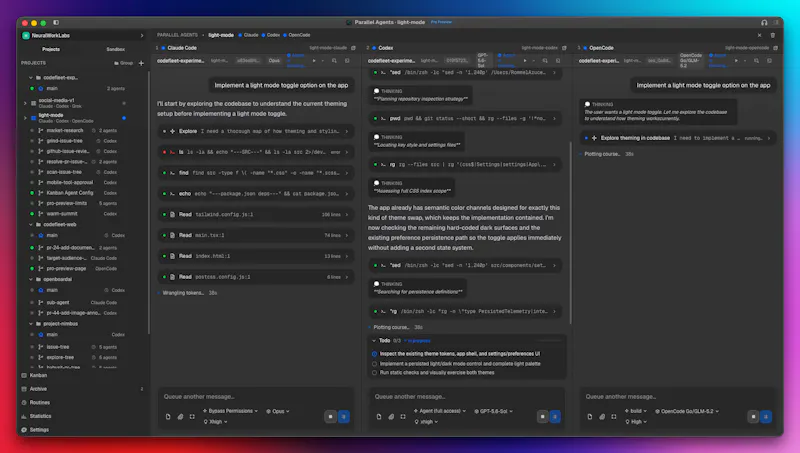The width and height of the screenshot is (800, 453).
Task: Close the Parallel Agents light-mode view
Action: click(x=759, y=35)
